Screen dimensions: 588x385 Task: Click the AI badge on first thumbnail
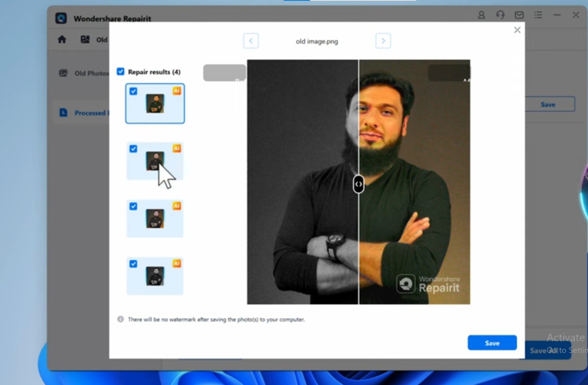[x=177, y=91]
